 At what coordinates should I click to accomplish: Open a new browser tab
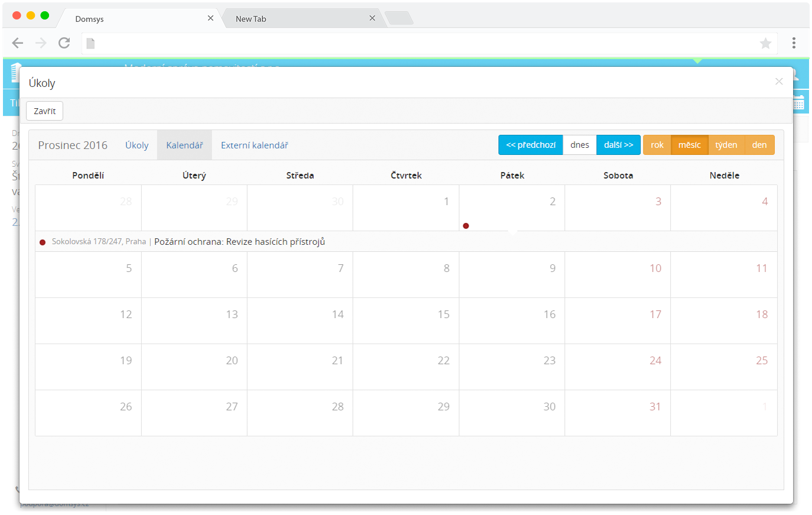click(x=399, y=18)
